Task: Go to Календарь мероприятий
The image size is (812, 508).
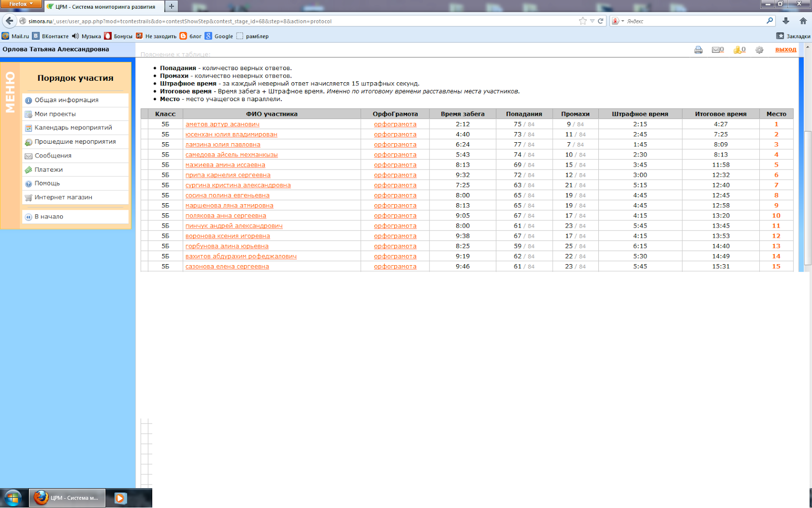Action: coord(76,128)
